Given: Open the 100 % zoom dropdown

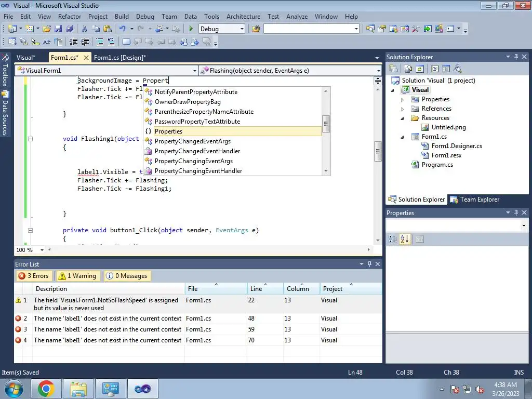Looking at the screenshot, I should (x=42, y=250).
